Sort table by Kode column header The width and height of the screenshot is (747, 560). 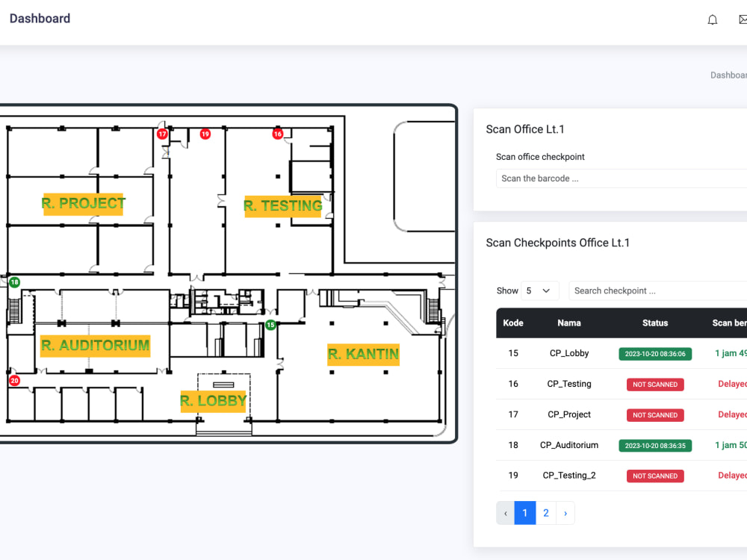[513, 323]
